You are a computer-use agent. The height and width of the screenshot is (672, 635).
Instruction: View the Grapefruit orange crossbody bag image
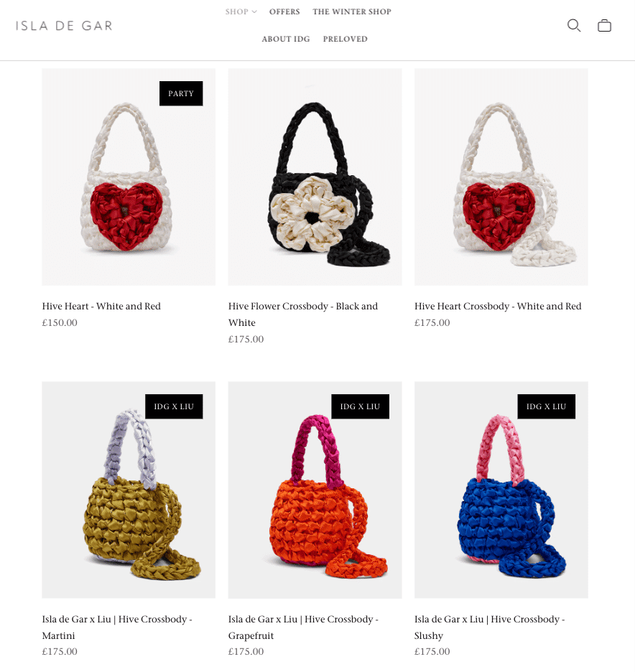(x=315, y=490)
